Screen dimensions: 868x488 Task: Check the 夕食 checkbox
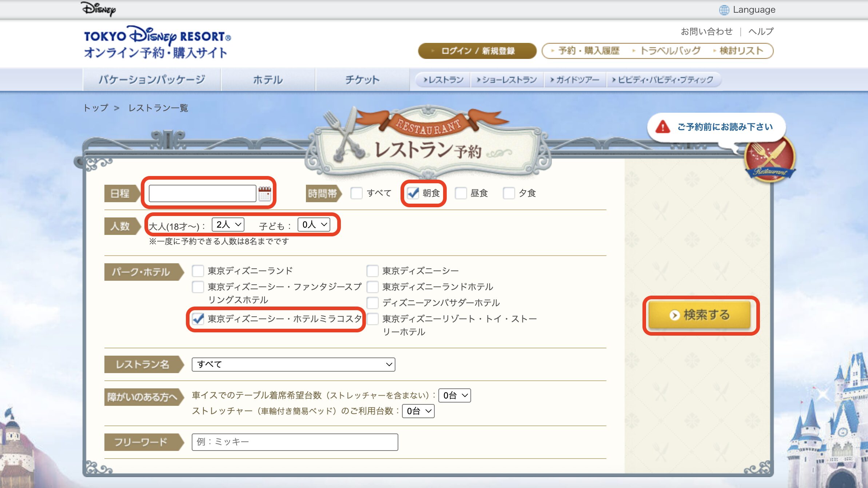pyautogui.click(x=509, y=193)
